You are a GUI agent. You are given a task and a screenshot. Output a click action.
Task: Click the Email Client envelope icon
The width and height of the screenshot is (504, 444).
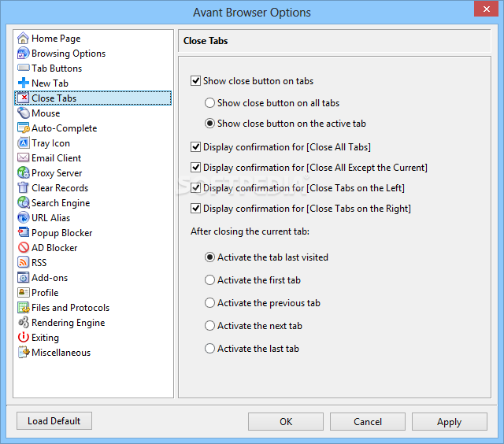[x=23, y=157]
